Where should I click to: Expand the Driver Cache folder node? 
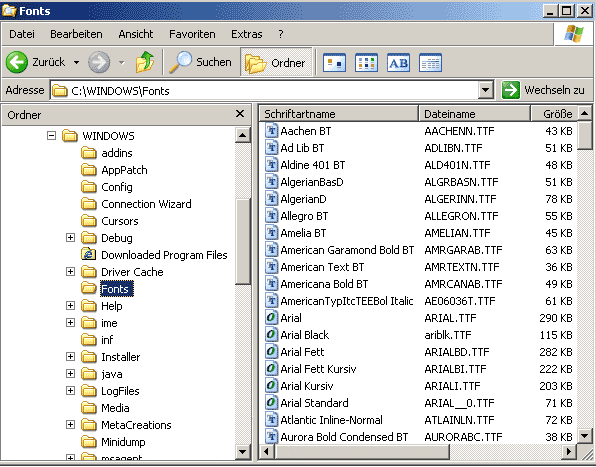tap(70, 271)
